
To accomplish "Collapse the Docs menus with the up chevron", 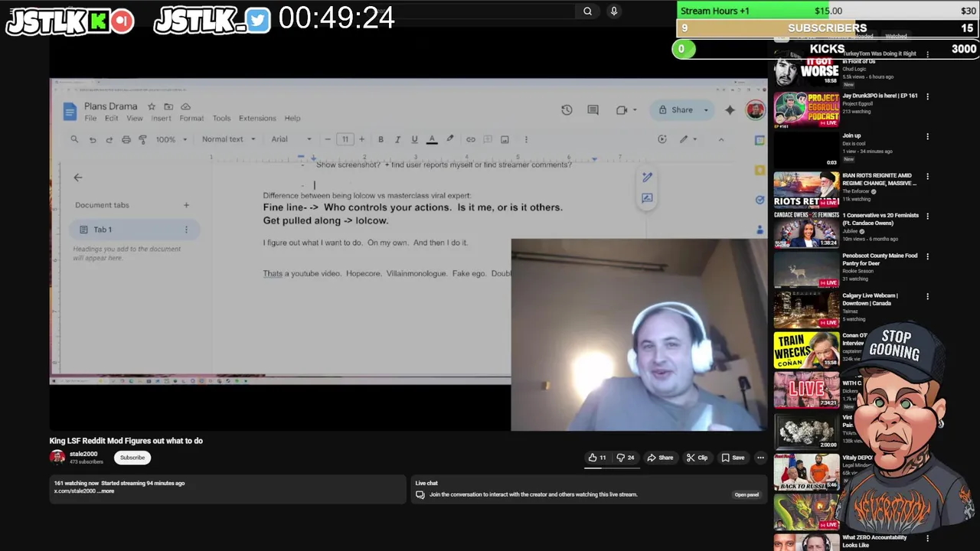I will point(720,139).
